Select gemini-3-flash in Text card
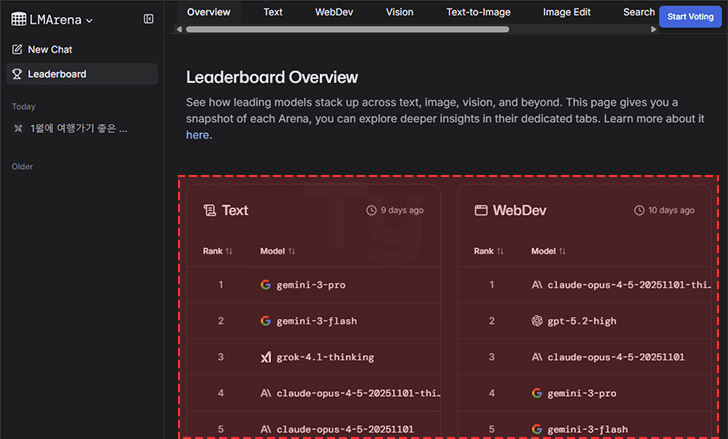 (x=317, y=321)
